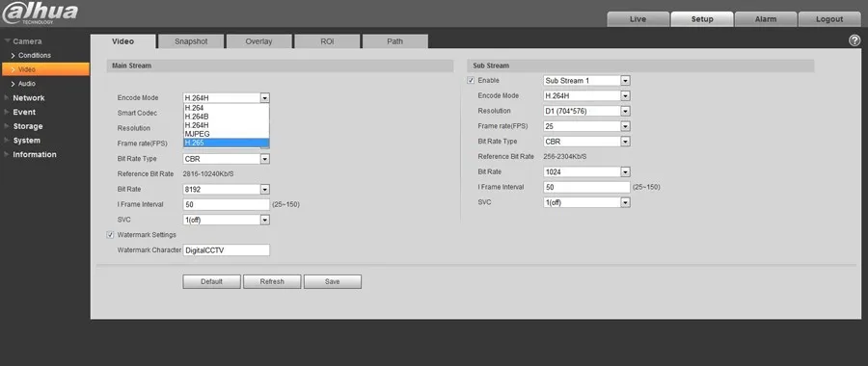Click the Refresh button
The image size is (868, 366).
[x=272, y=281]
